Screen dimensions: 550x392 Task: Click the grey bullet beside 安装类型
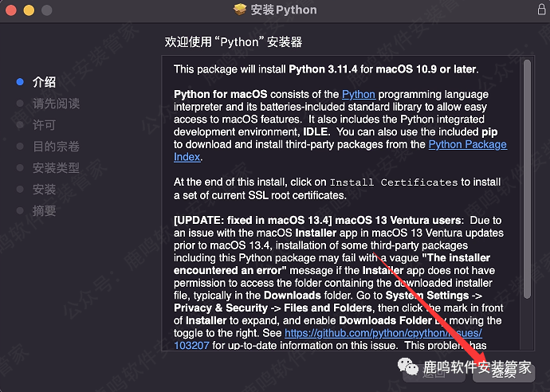click(20, 167)
